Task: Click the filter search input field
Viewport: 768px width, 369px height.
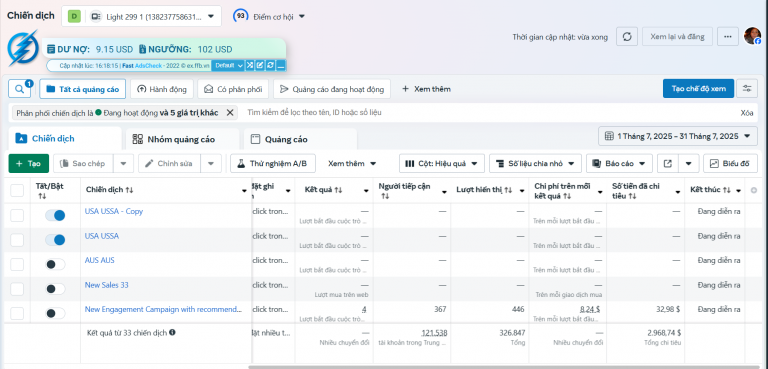Action: (490, 113)
